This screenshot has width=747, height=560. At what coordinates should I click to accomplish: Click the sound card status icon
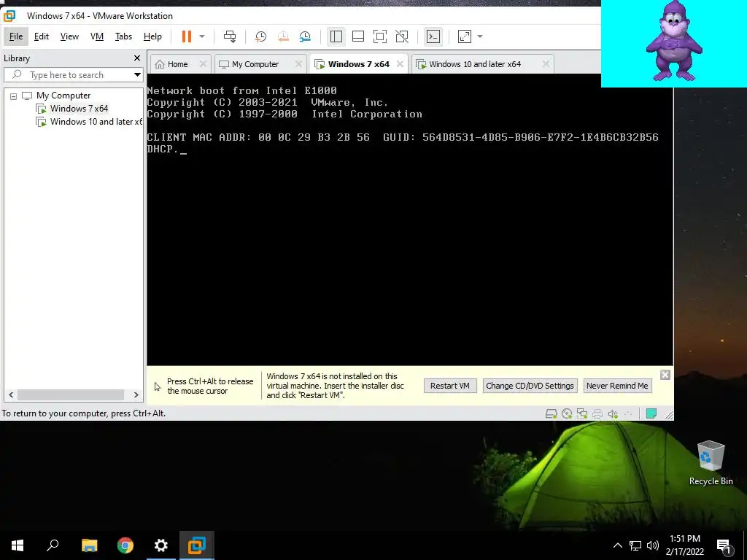(613, 413)
